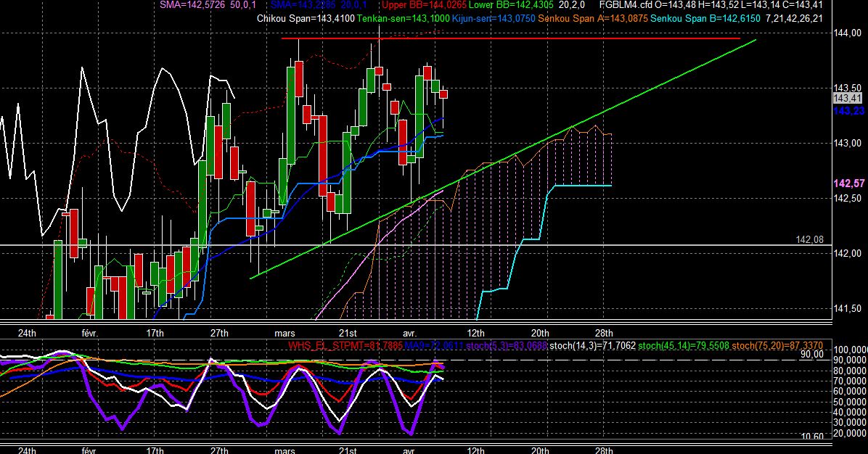
Task: Click the Kijun-sen=143,0750 label
Action: (x=494, y=18)
